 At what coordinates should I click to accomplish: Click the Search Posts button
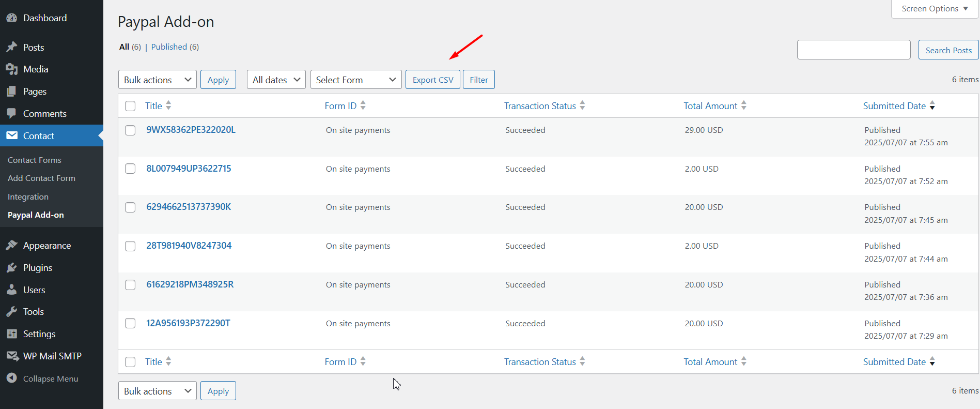coord(948,50)
